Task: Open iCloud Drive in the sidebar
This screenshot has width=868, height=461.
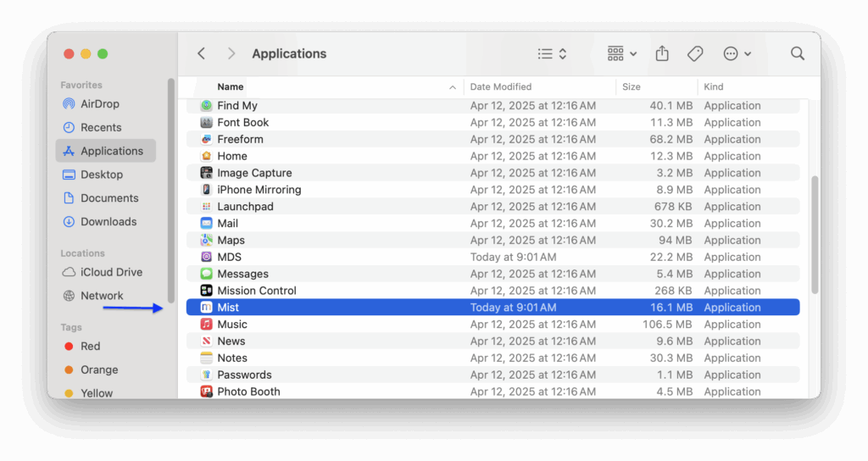Action: tap(106, 272)
